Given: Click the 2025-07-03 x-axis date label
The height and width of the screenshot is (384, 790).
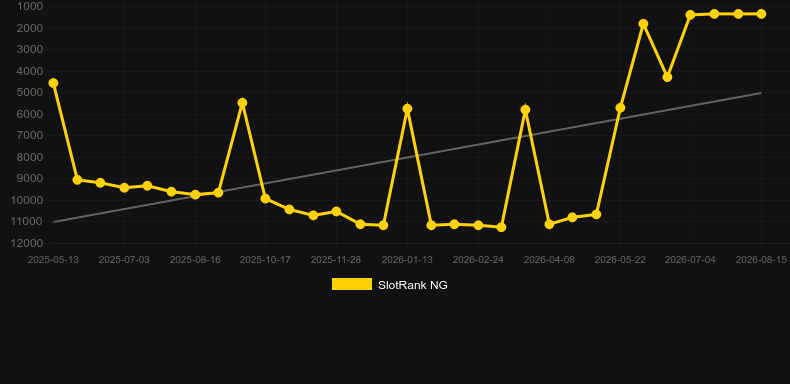Looking at the screenshot, I should point(124,260).
